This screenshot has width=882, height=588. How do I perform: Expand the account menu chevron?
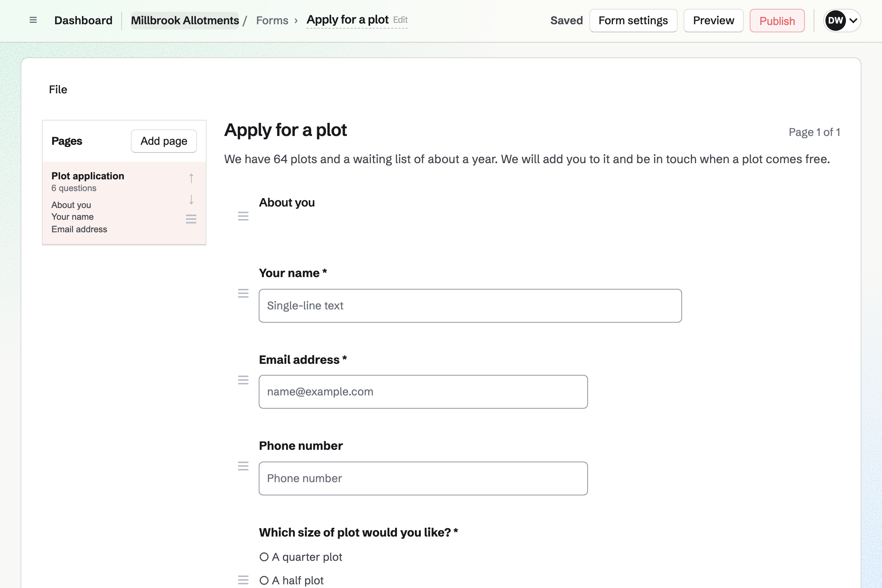[x=853, y=21]
